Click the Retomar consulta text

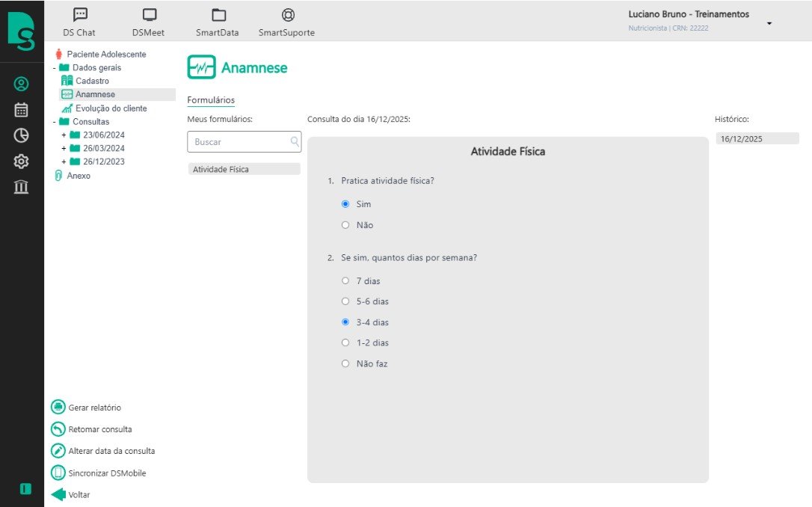click(100, 429)
